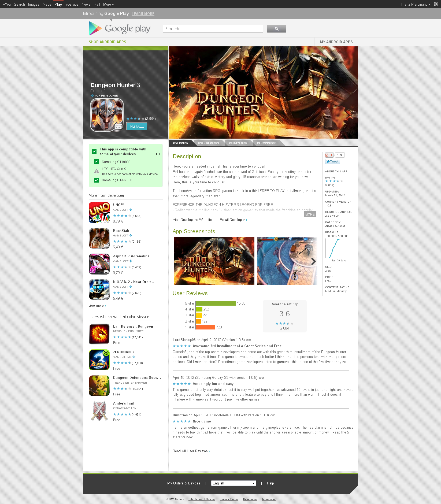This screenshot has height=504, width=441.
Task: Click the +1 count 1.7k bubble
Action: pyautogui.click(x=340, y=155)
